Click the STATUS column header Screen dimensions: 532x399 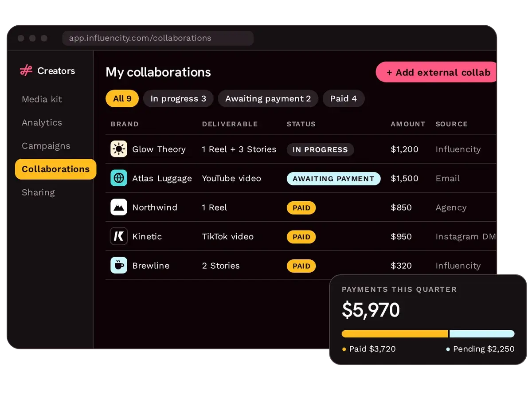pos(301,124)
